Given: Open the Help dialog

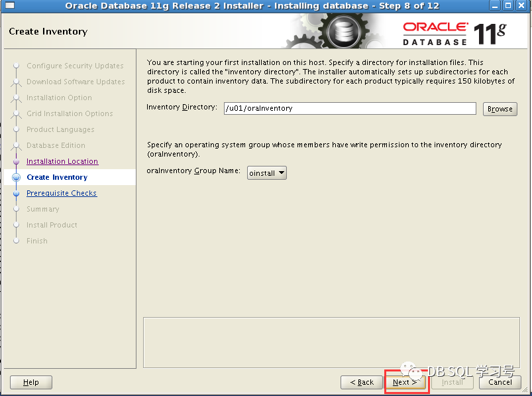Looking at the screenshot, I should coord(31,383).
